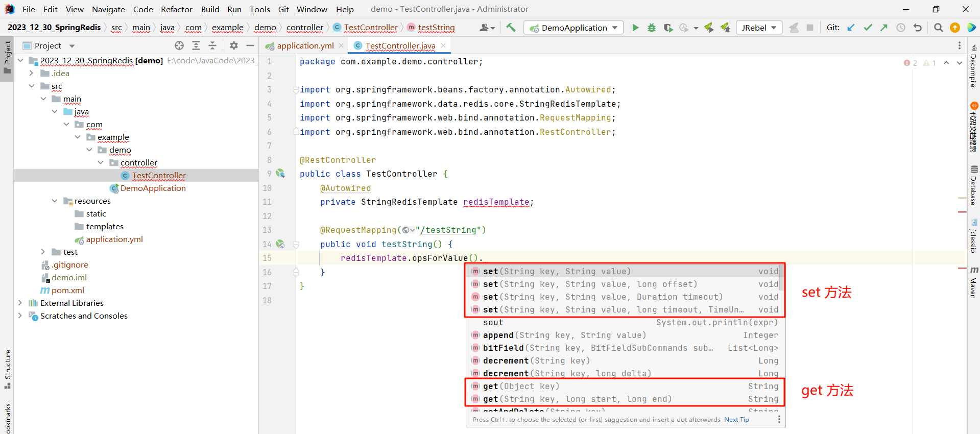Expand the test folder

pos(43,252)
